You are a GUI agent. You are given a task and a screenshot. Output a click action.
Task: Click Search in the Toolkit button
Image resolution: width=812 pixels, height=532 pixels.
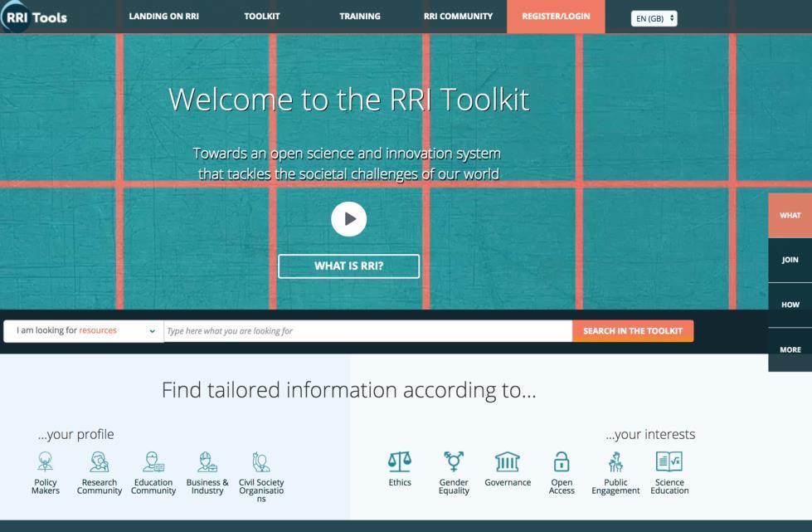tap(633, 331)
